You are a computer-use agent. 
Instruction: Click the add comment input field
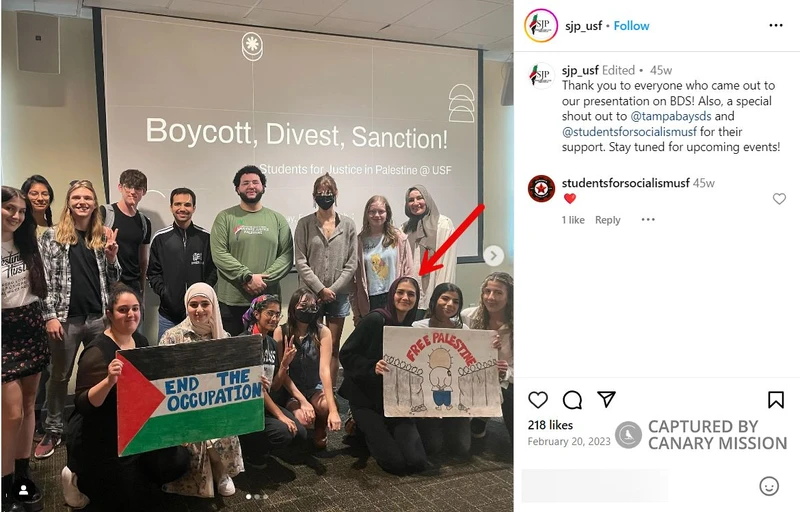point(595,486)
